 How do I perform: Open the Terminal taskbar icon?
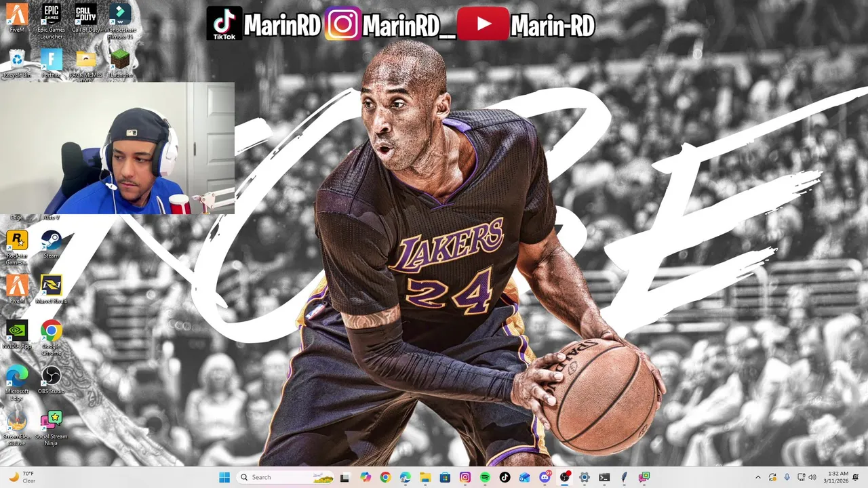point(604,477)
